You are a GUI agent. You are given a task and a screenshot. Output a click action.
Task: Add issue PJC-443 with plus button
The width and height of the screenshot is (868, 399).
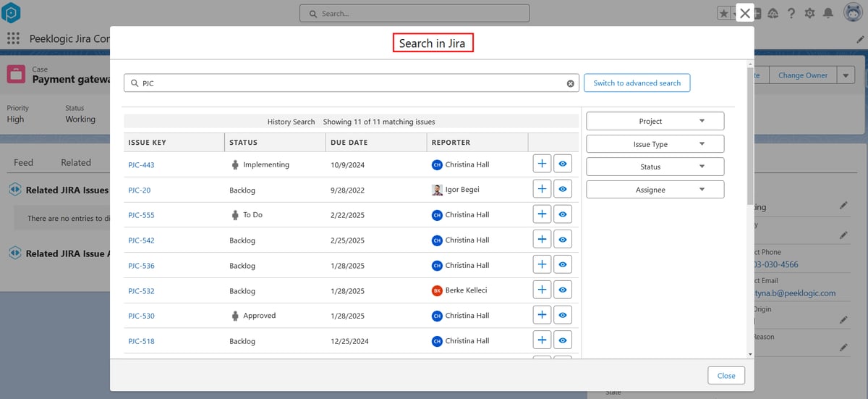[x=542, y=164]
